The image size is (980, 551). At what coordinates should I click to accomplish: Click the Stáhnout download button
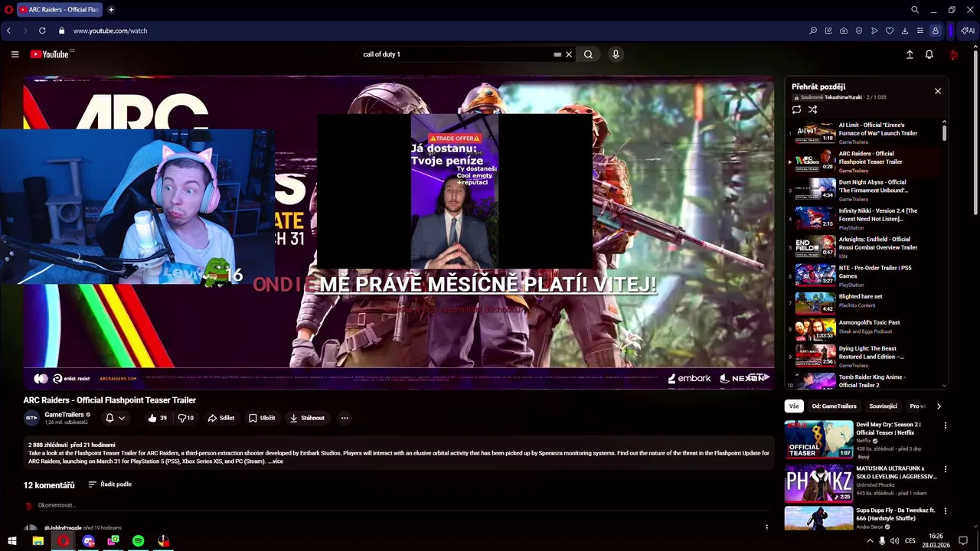click(307, 418)
